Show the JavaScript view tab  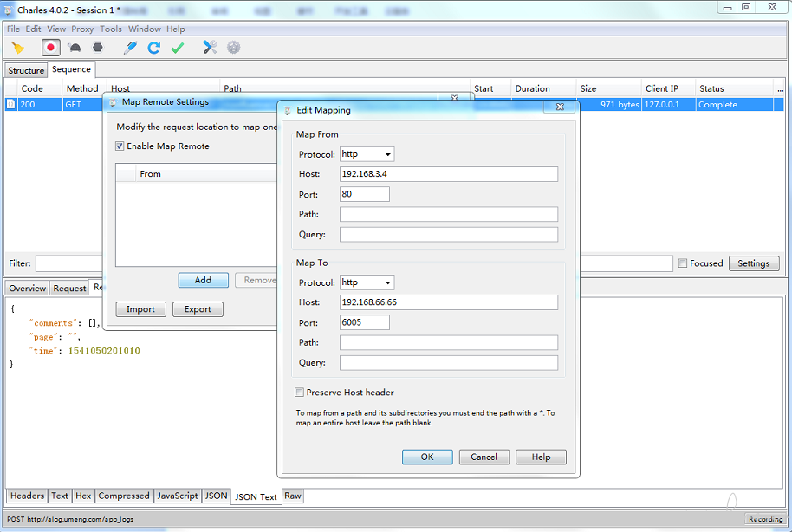(178, 496)
